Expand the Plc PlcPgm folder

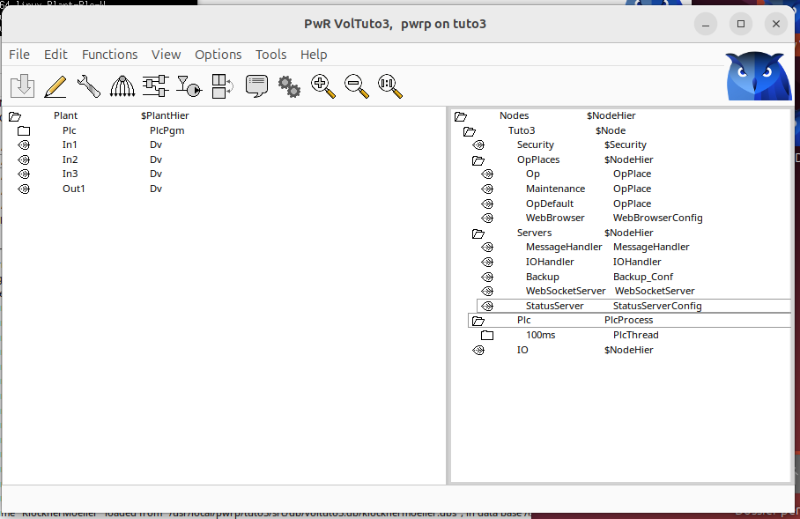point(24,131)
